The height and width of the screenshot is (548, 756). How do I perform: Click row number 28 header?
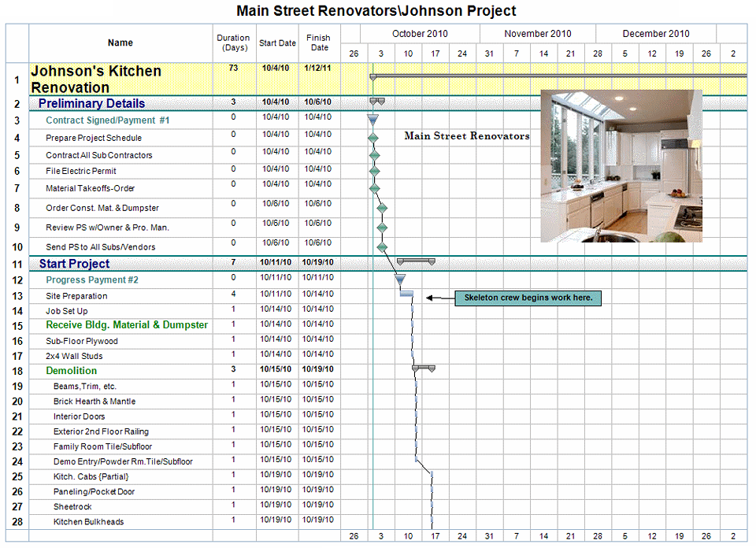pyautogui.click(x=17, y=521)
